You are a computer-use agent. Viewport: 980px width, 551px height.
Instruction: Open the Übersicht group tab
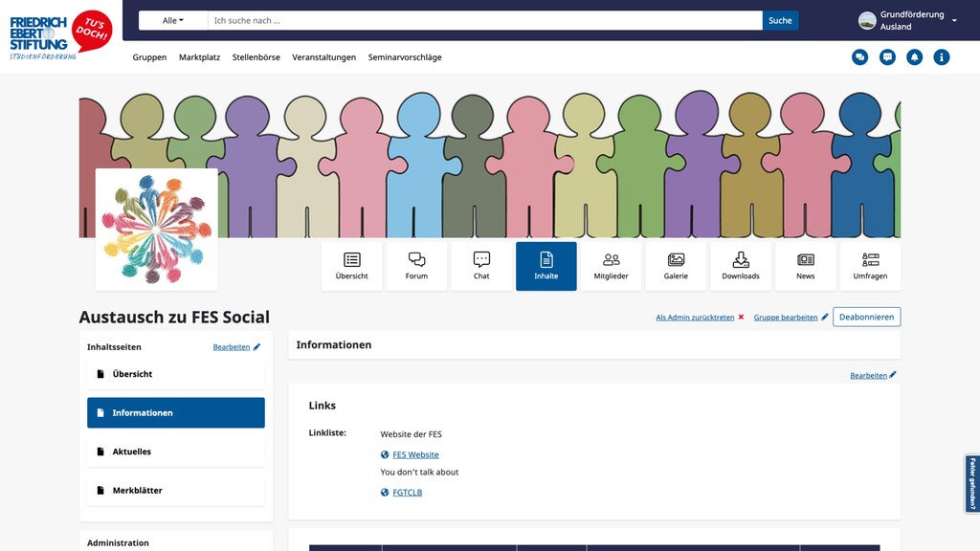tap(351, 266)
